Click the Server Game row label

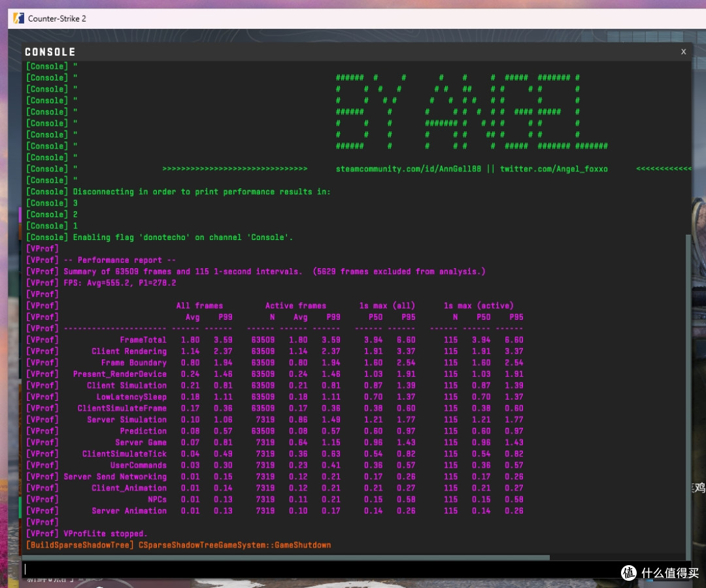click(141, 442)
